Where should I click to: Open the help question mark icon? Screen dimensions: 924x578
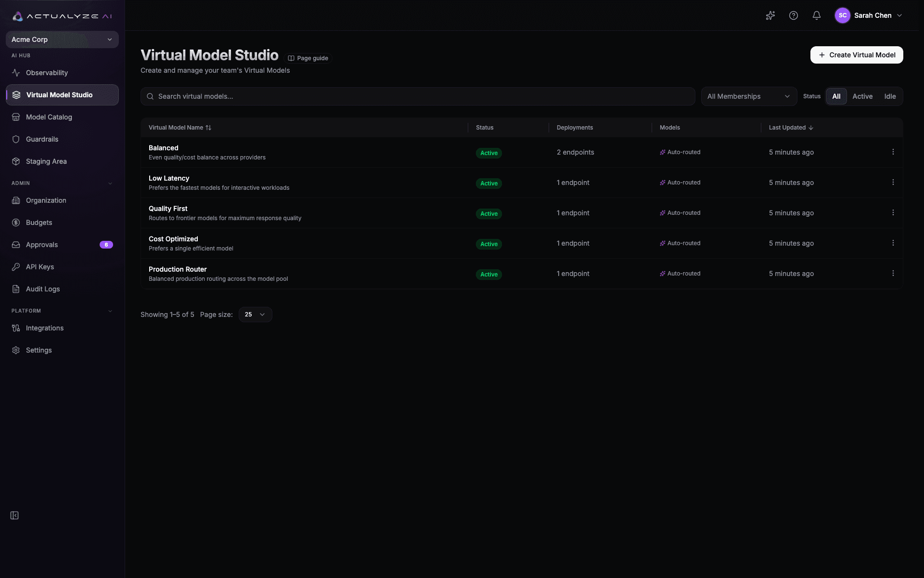794,15
